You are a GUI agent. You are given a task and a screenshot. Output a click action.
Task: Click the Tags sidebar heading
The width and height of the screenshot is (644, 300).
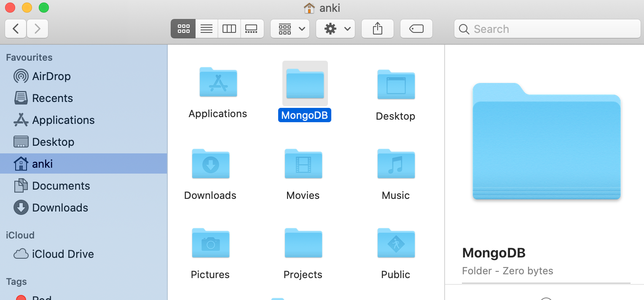pos(16,281)
